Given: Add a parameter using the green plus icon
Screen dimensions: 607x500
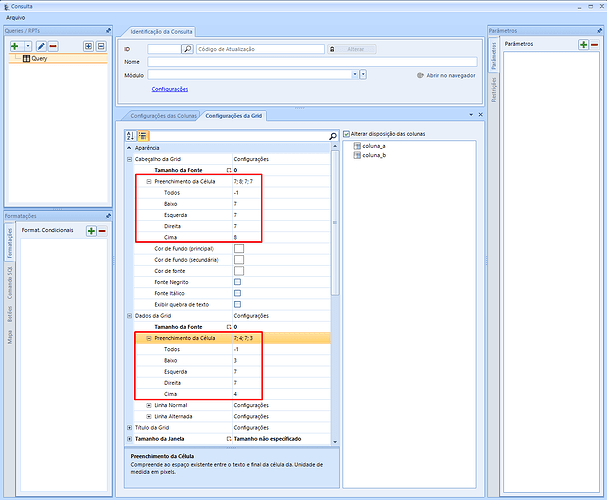Looking at the screenshot, I should 582,45.
